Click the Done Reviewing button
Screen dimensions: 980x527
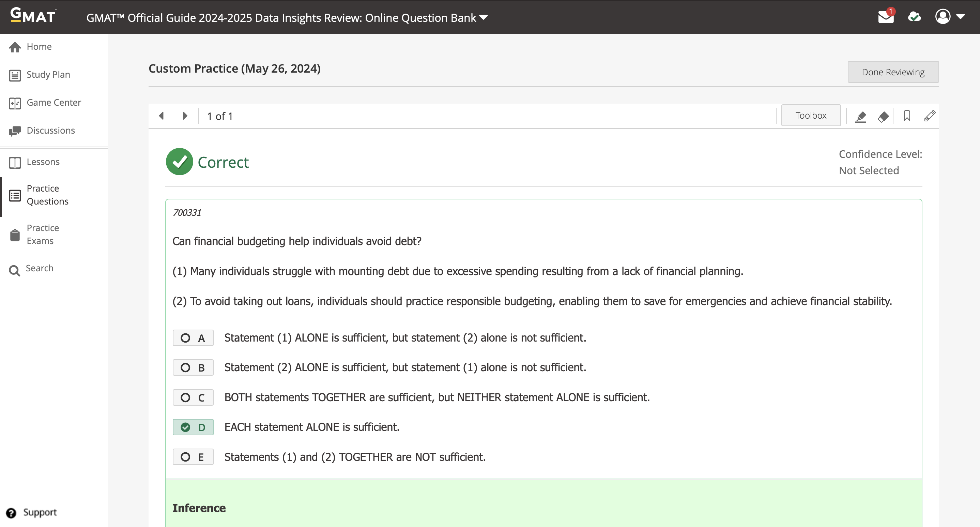[893, 72]
